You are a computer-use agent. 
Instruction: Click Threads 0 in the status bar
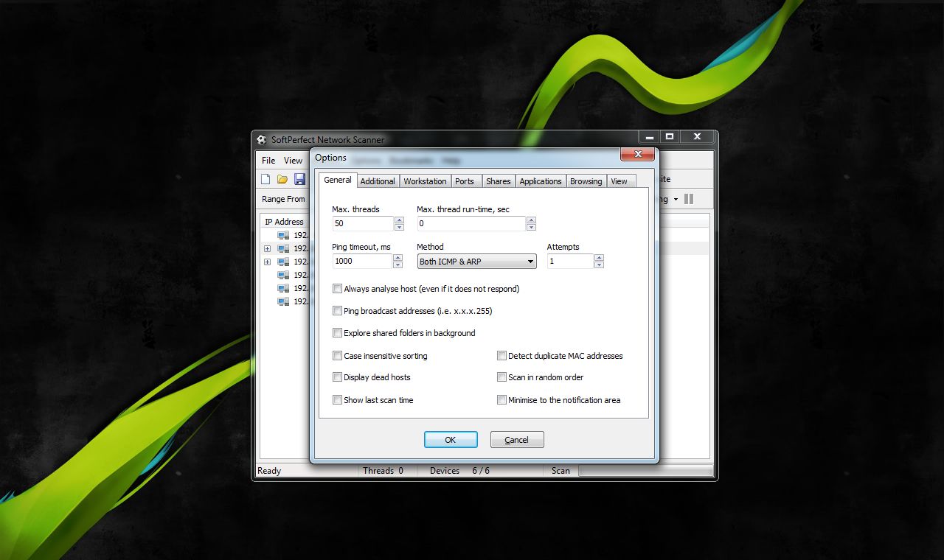pos(383,471)
